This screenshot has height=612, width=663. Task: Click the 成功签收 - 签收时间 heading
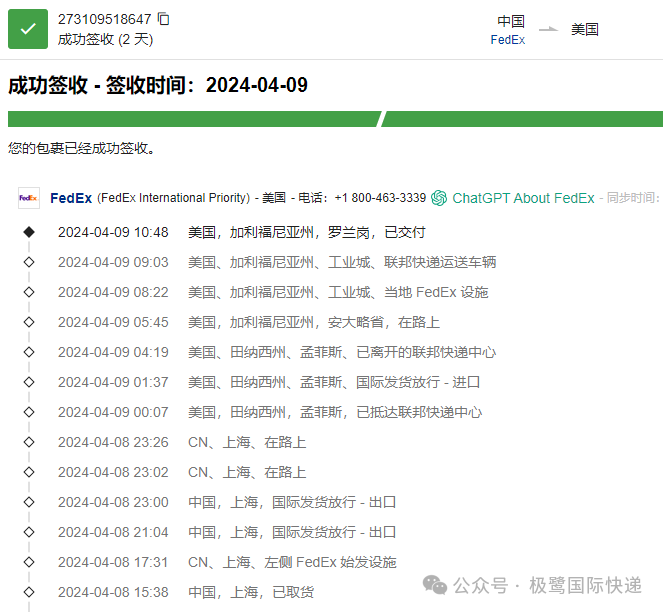pyautogui.click(x=158, y=85)
